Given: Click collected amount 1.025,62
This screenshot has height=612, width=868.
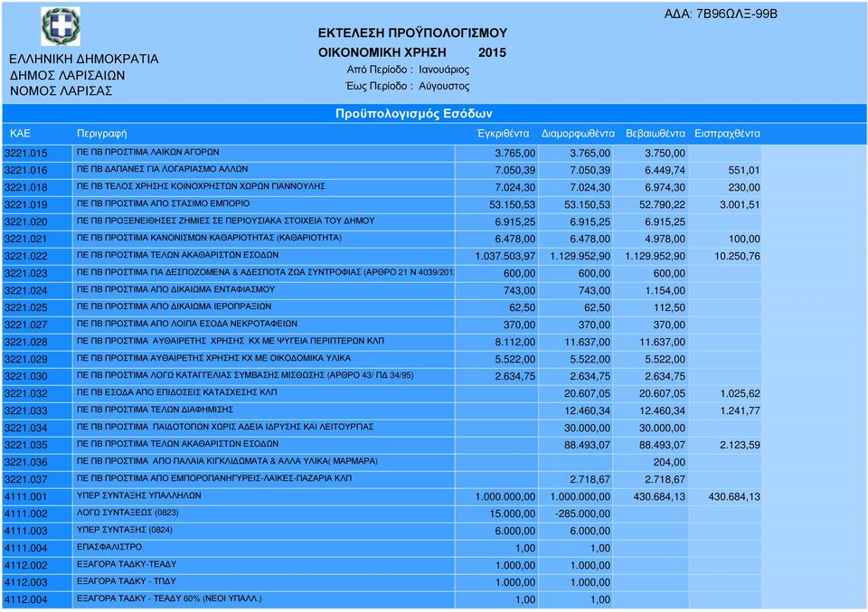Looking at the screenshot, I should (740, 394).
